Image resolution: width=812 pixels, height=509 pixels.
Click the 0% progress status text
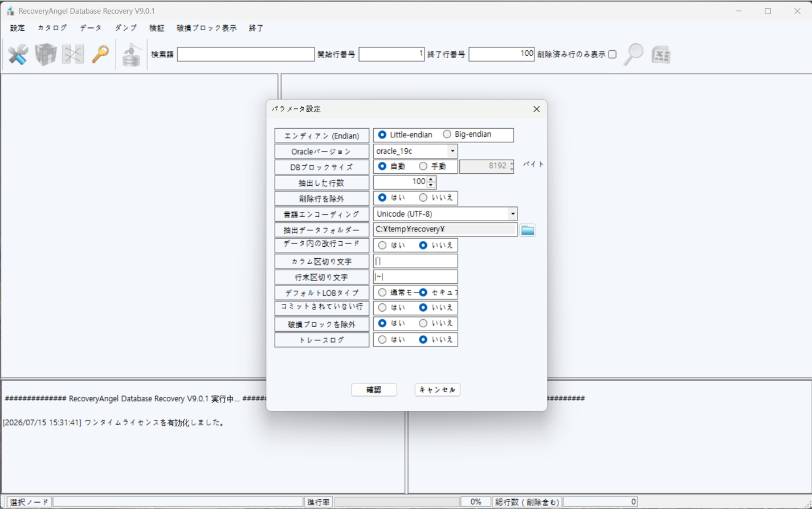point(475,502)
